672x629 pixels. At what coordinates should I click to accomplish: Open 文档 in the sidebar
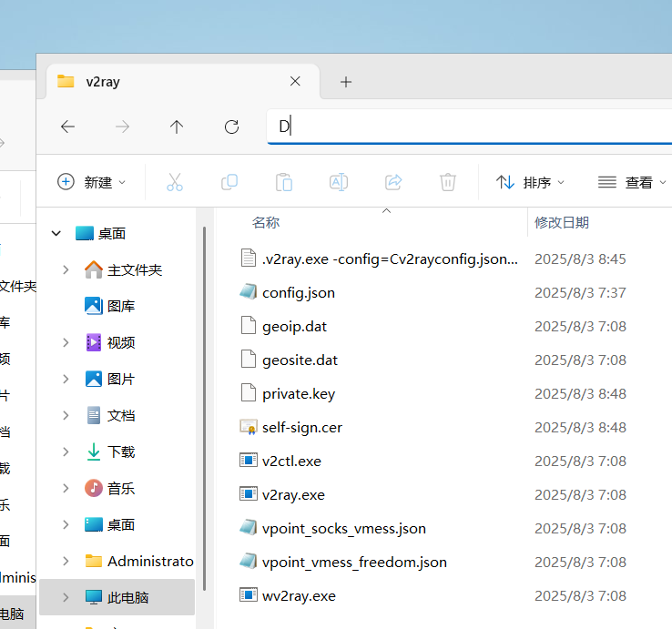[110, 416]
